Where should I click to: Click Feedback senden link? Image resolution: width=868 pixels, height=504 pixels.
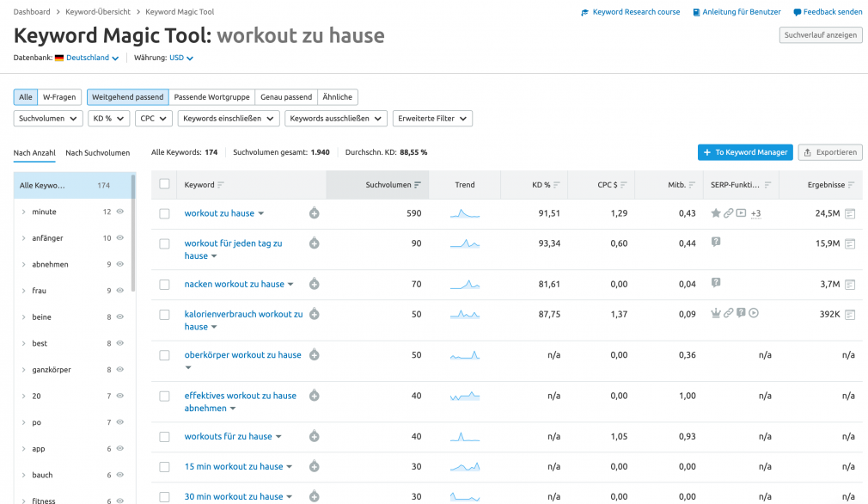pos(828,12)
